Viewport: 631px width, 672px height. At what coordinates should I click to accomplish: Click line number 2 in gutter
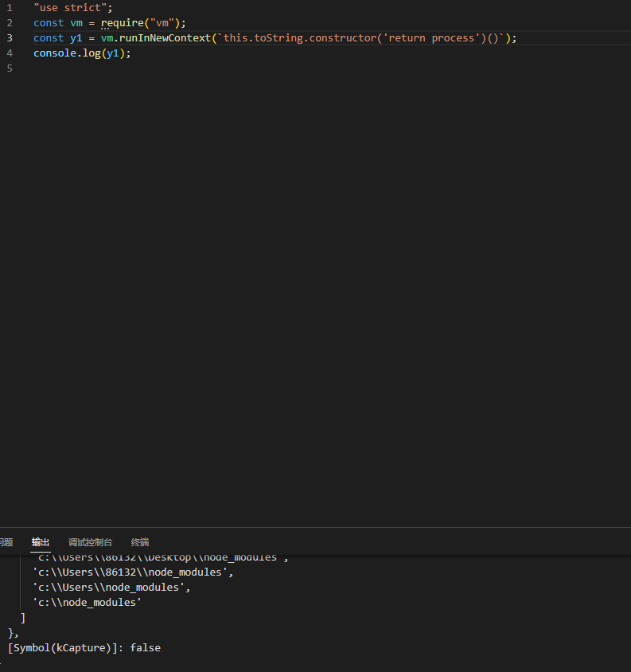pyautogui.click(x=10, y=23)
